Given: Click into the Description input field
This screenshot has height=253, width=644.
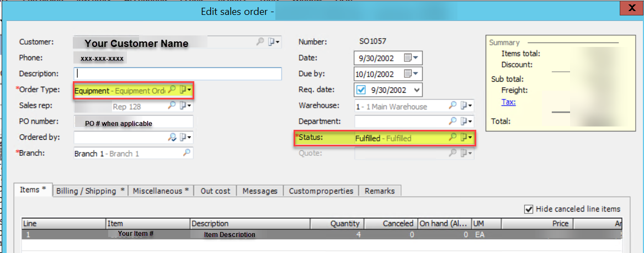Looking at the screenshot, I should (x=178, y=73).
